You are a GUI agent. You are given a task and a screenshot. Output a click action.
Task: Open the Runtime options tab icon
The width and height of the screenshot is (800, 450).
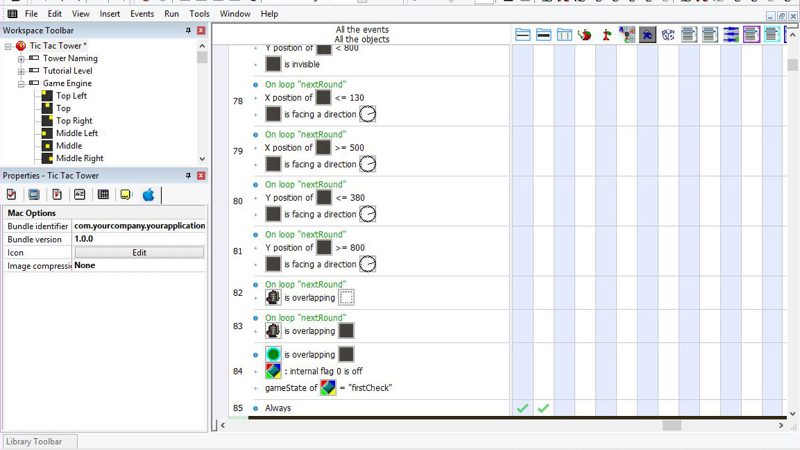(x=57, y=194)
